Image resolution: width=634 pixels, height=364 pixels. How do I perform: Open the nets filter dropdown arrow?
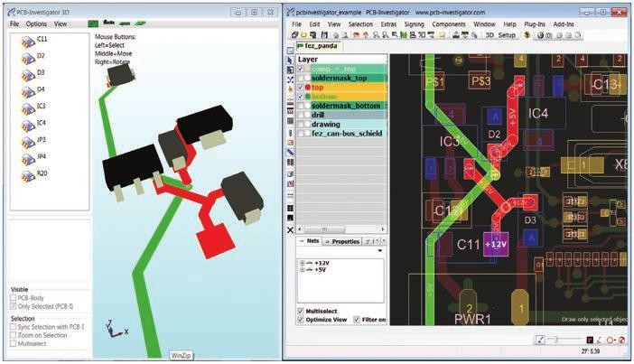coord(379,251)
